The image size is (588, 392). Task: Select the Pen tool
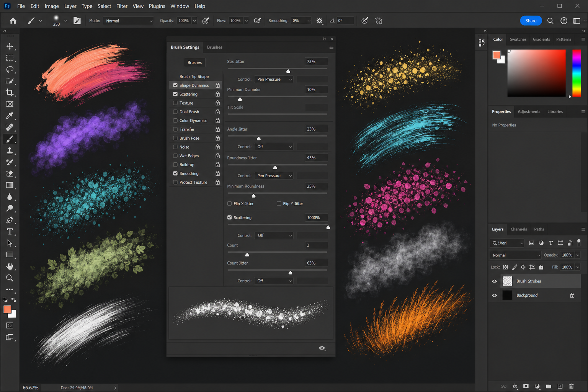pyautogui.click(x=10, y=220)
